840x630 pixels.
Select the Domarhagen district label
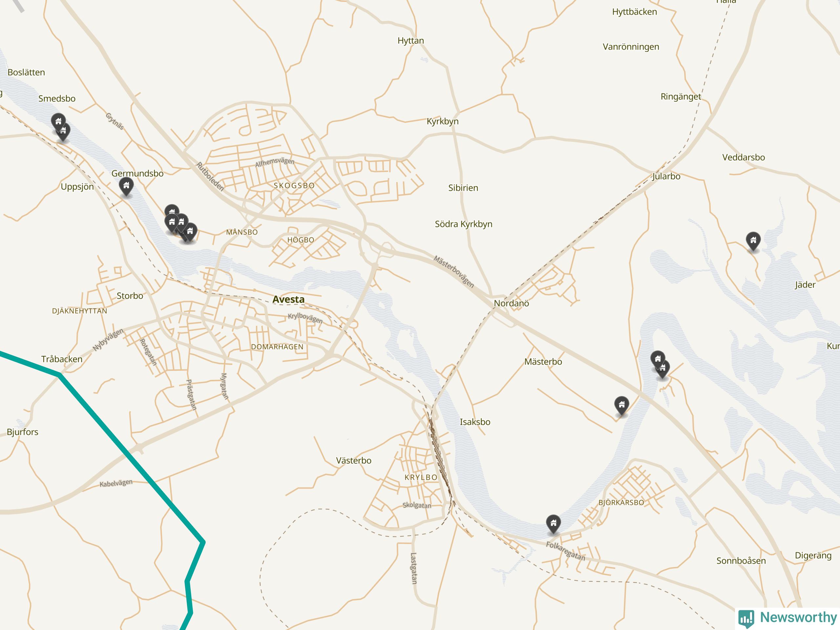point(277,347)
